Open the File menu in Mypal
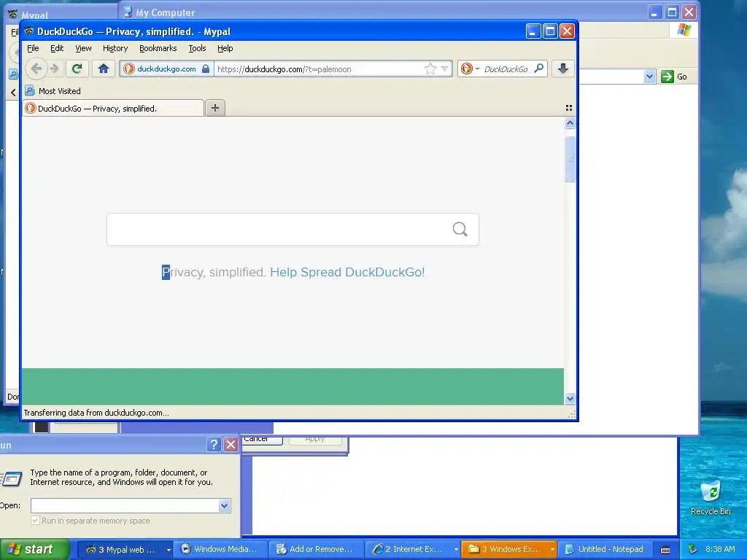The image size is (747, 560). (33, 48)
